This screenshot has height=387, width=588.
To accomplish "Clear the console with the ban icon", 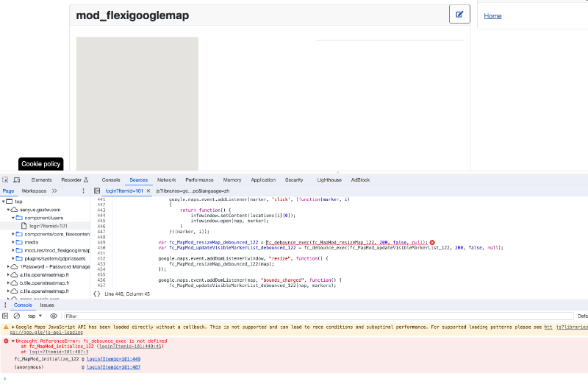I will (16, 316).
